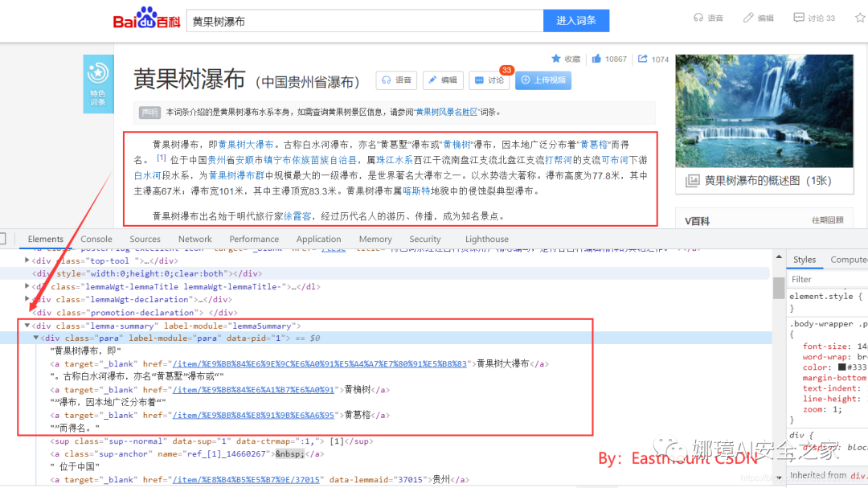Open the Security tab
This screenshot has width=868, height=488.
[x=424, y=239]
